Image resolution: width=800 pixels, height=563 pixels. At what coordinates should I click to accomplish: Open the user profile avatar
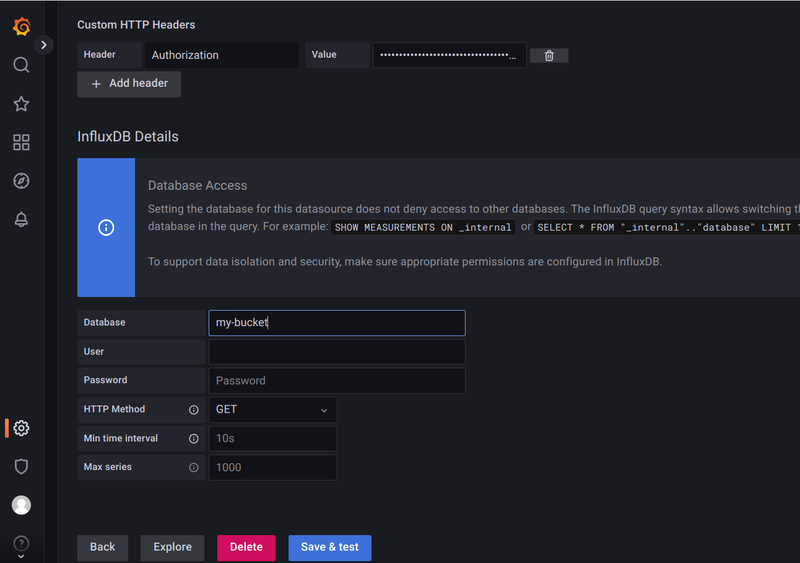point(21,505)
